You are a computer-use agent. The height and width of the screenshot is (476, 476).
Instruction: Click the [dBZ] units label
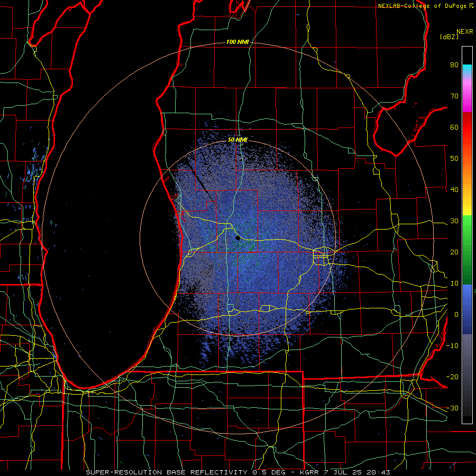point(449,36)
